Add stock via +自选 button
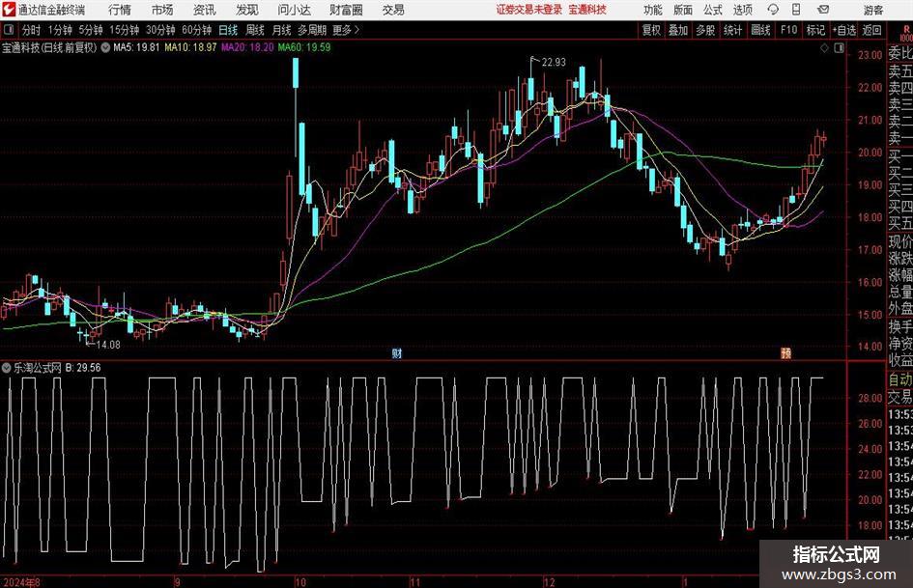Image resolution: width=913 pixels, height=588 pixels. [x=844, y=30]
